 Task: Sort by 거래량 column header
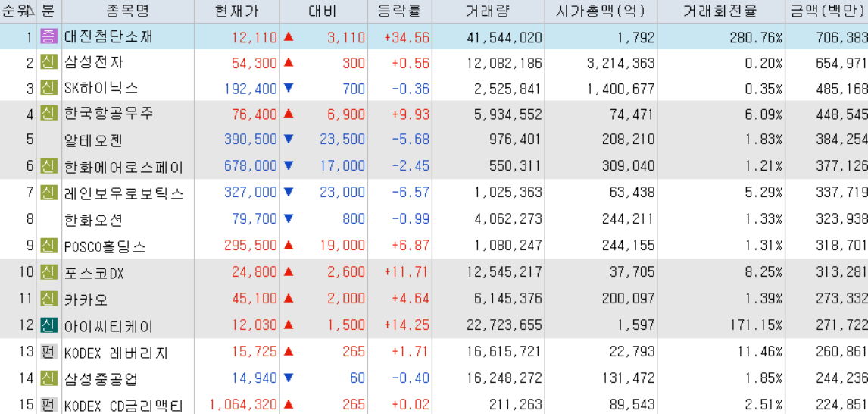pos(488,11)
